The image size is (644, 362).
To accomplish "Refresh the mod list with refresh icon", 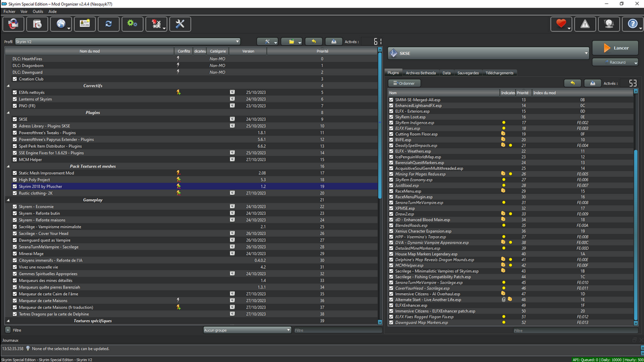I will (x=108, y=24).
